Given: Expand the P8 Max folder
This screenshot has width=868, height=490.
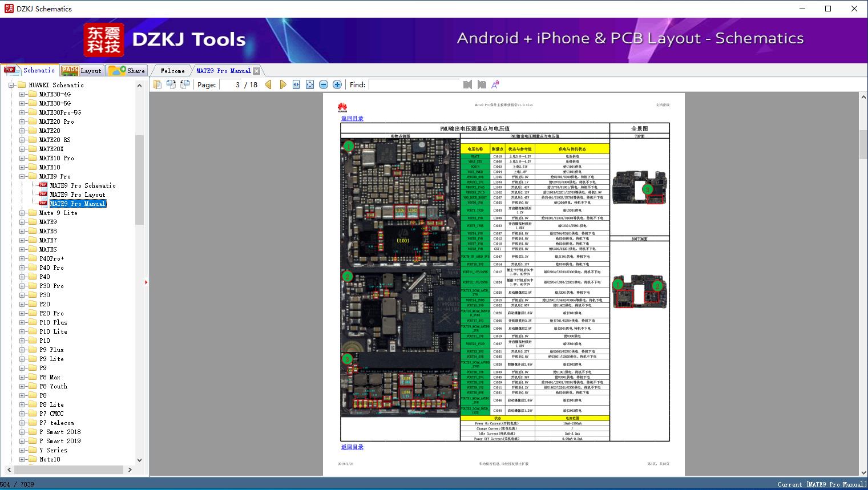Looking at the screenshot, I should coord(22,377).
